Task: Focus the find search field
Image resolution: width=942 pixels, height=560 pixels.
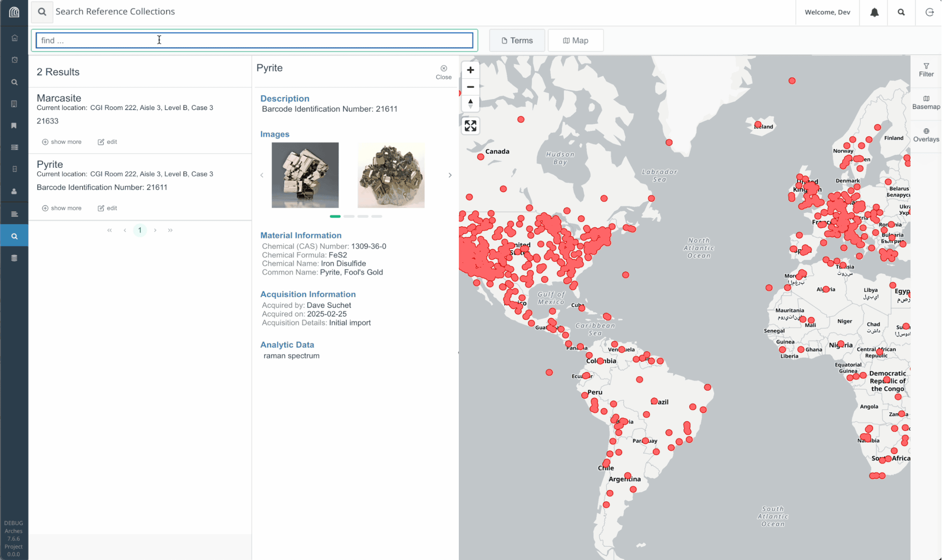Action: pyautogui.click(x=254, y=40)
